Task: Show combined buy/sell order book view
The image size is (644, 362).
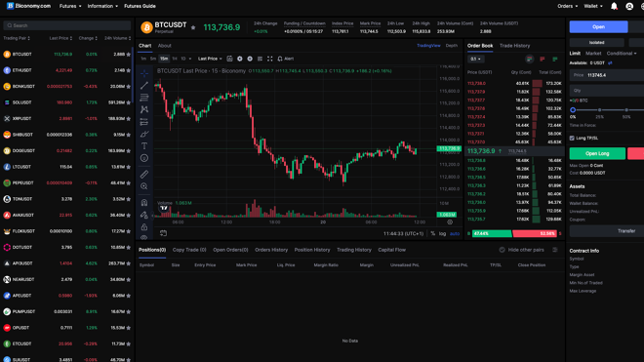Action: pos(530,60)
